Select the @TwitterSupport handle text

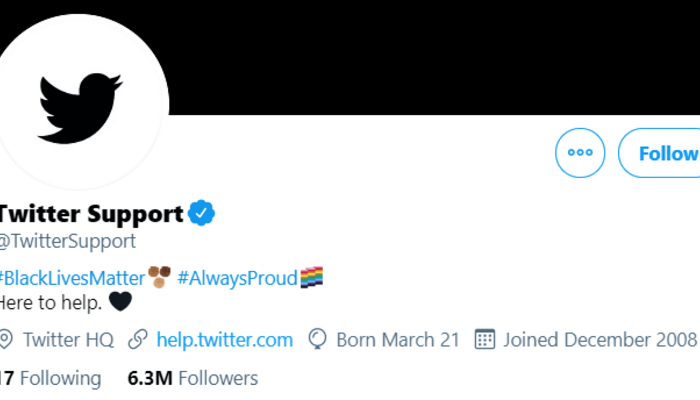[66, 241]
